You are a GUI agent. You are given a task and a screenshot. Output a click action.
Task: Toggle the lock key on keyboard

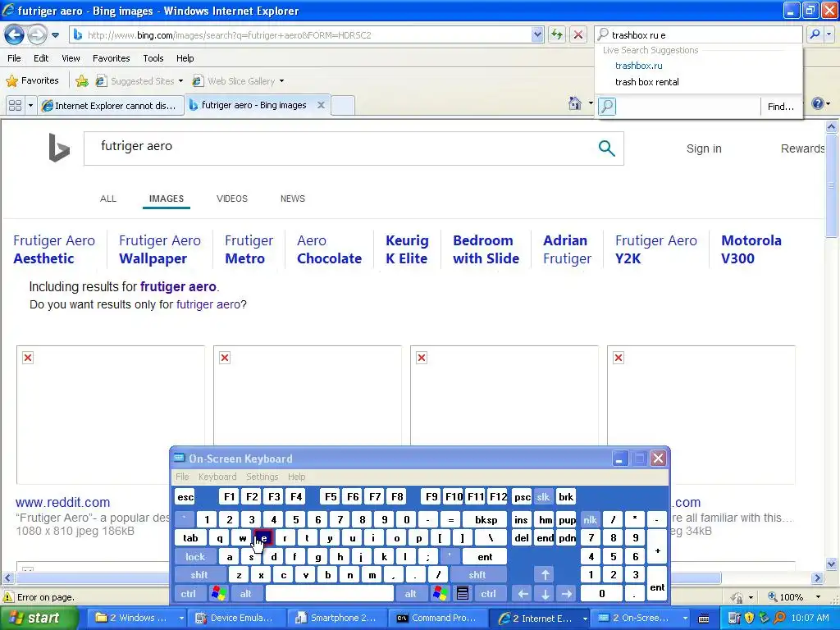(x=195, y=557)
